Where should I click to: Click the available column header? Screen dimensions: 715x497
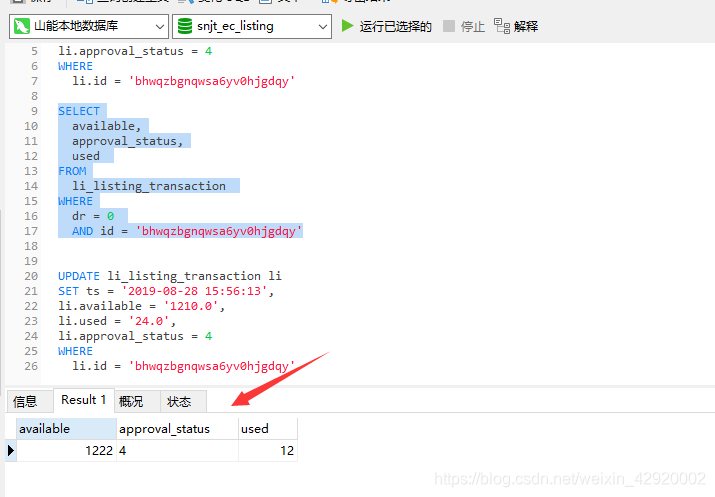point(67,429)
